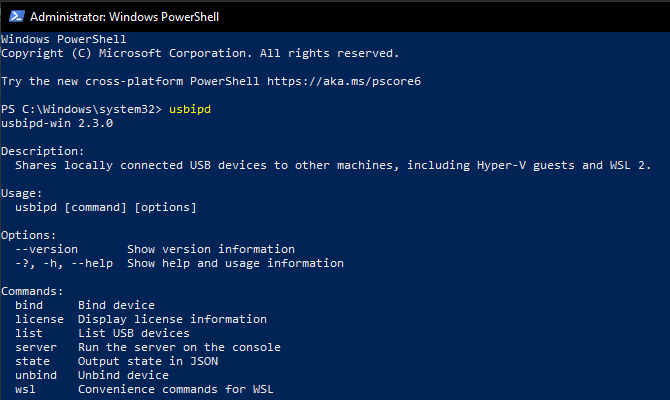Image resolution: width=670 pixels, height=400 pixels.
Task: Click the "-?, -h, --help" option text
Action: point(64,263)
